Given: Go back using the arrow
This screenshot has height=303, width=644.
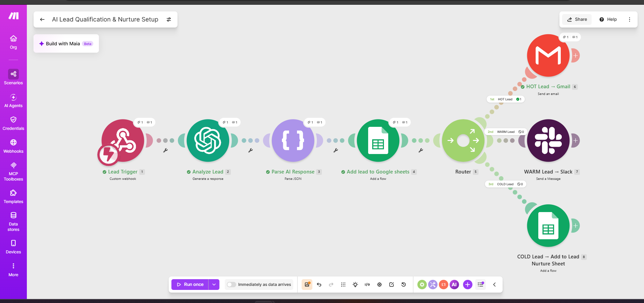Looking at the screenshot, I should [x=42, y=19].
